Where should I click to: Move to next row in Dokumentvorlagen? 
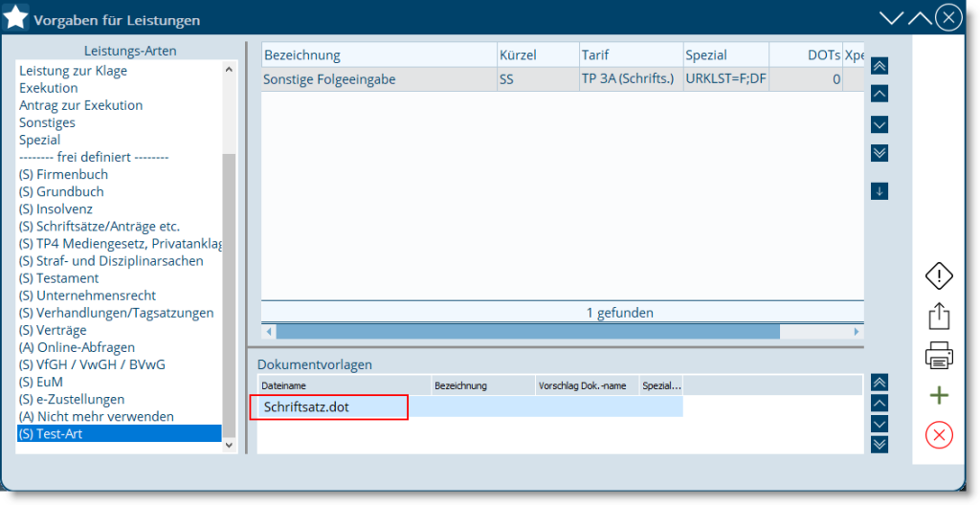pos(880,424)
